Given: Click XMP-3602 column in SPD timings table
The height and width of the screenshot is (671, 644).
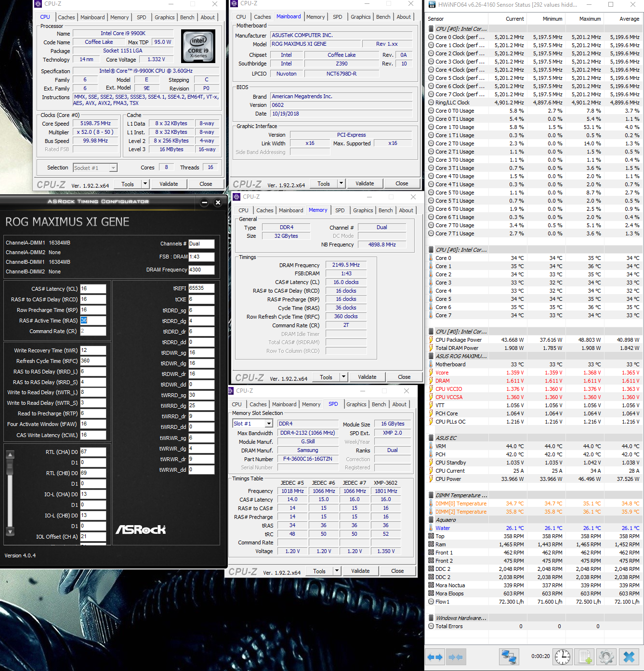Looking at the screenshot, I should (385, 483).
